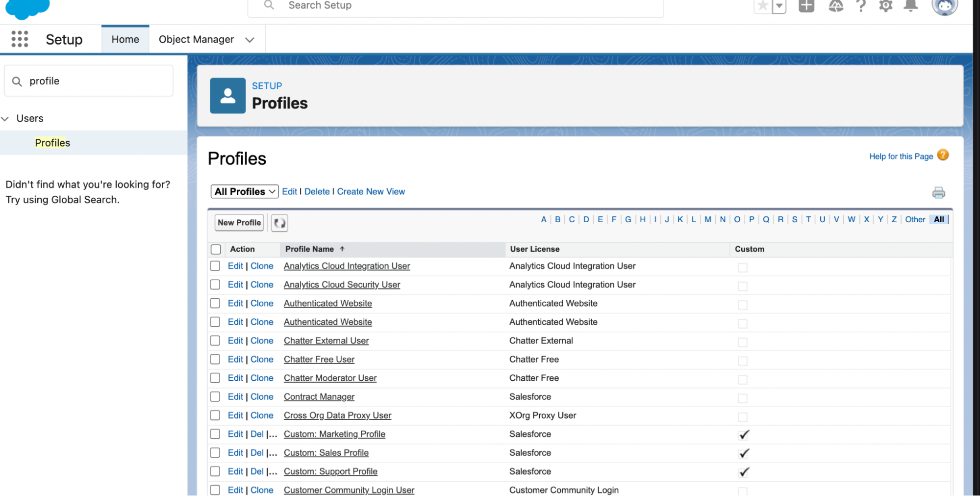Filter profiles by letter S
This screenshot has width=980, height=496.
[x=794, y=219]
